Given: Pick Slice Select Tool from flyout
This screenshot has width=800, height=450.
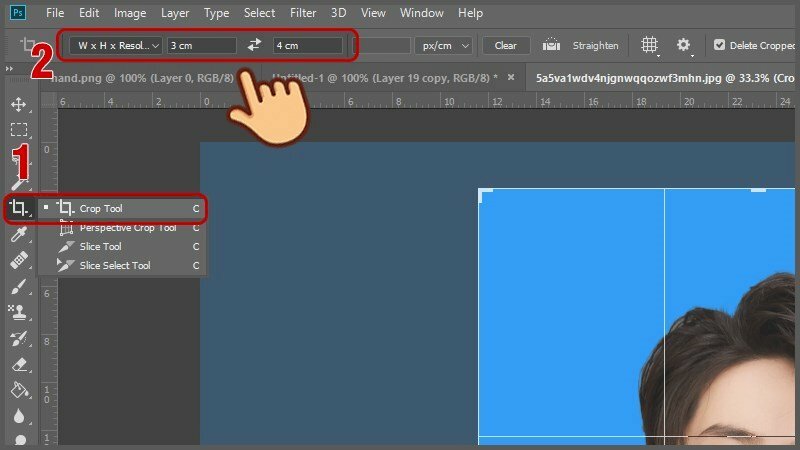Looking at the screenshot, I should (x=114, y=265).
